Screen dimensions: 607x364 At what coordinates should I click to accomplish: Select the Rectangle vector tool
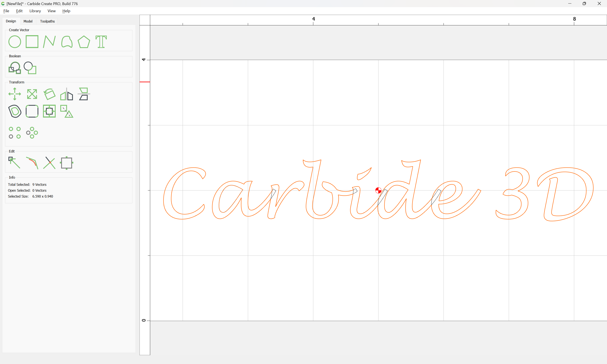point(32,42)
